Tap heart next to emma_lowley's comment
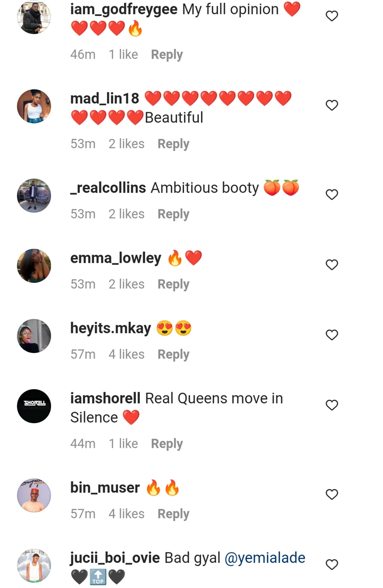 (331, 265)
